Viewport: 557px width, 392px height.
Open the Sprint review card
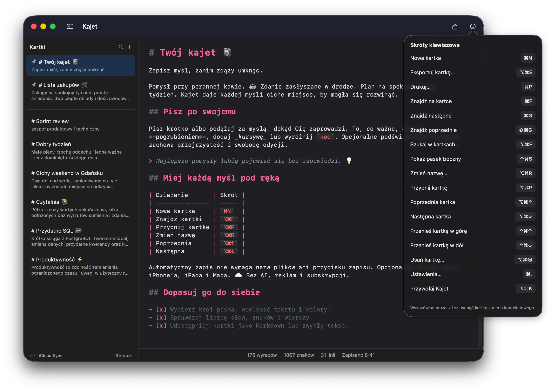pos(81,125)
